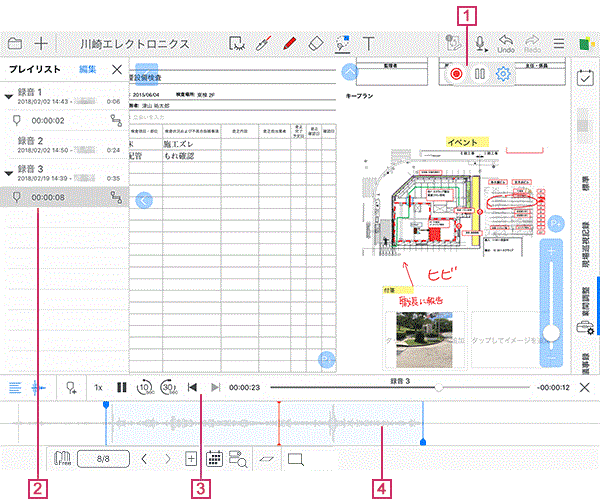The height and width of the screenshot is (502, 600).
Task: Pause the audio playback
Action: click(x=122, y=387)
